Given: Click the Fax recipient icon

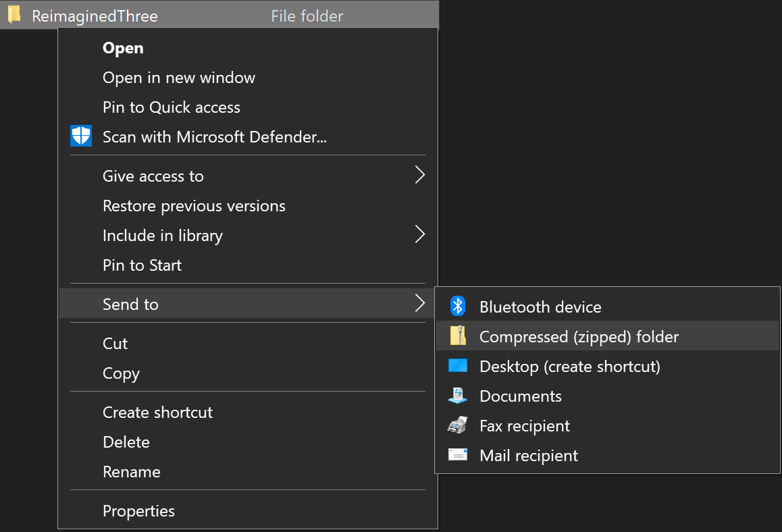Looking at the screenshot, I should pyautogui.click(x=458, y=425).
